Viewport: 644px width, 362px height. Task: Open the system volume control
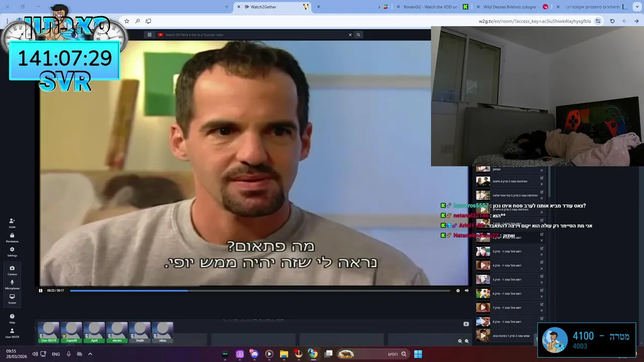35,354
